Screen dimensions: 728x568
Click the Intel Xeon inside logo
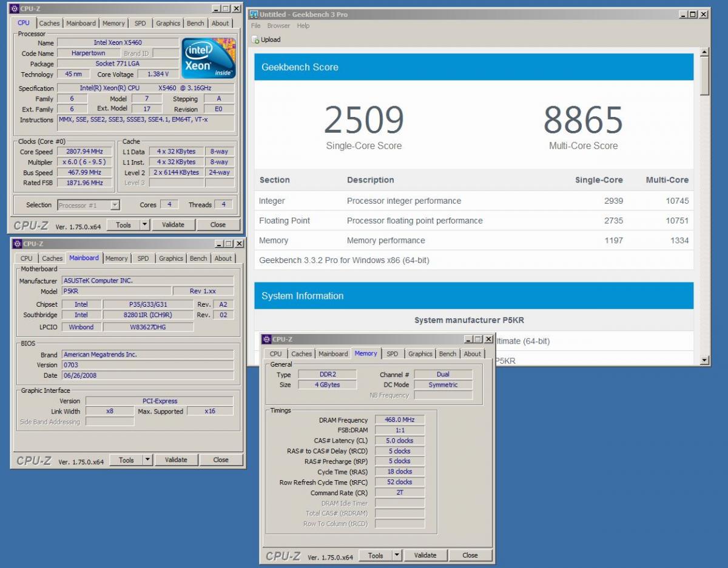pyautogui.click(x=210, y=58)
